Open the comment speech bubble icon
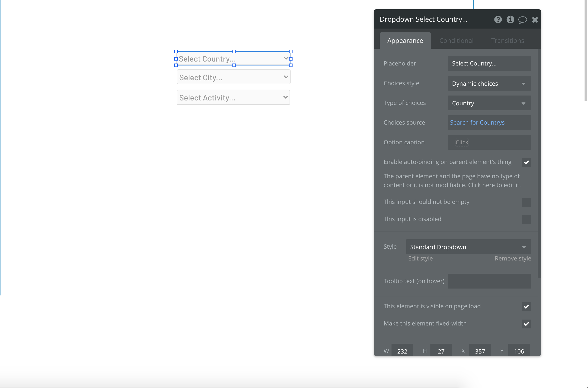This screenshot has width=588, height=388. point(523,20)
